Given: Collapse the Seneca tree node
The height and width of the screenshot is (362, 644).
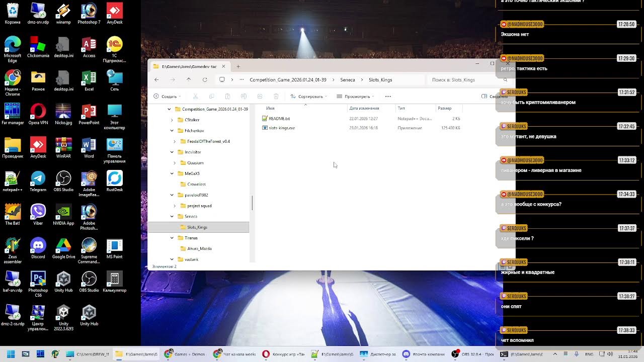Looking at the screenshot, I should click(x=172, y=216).
